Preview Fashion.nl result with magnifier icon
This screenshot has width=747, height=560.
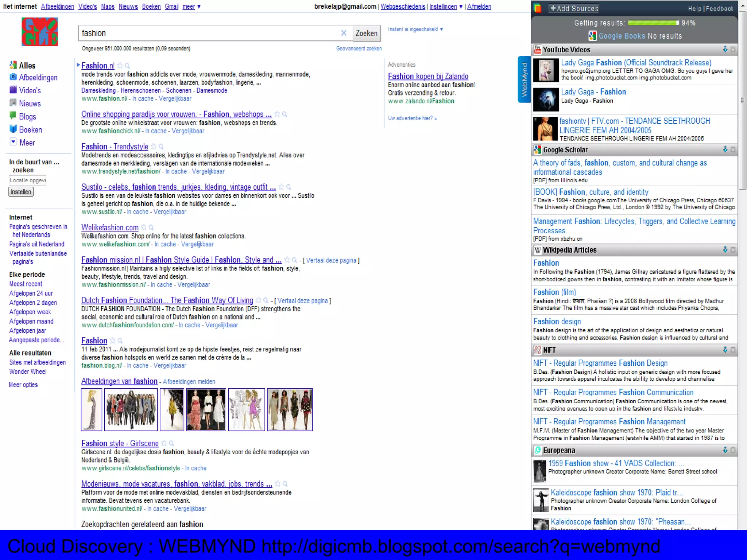point(127,66)
